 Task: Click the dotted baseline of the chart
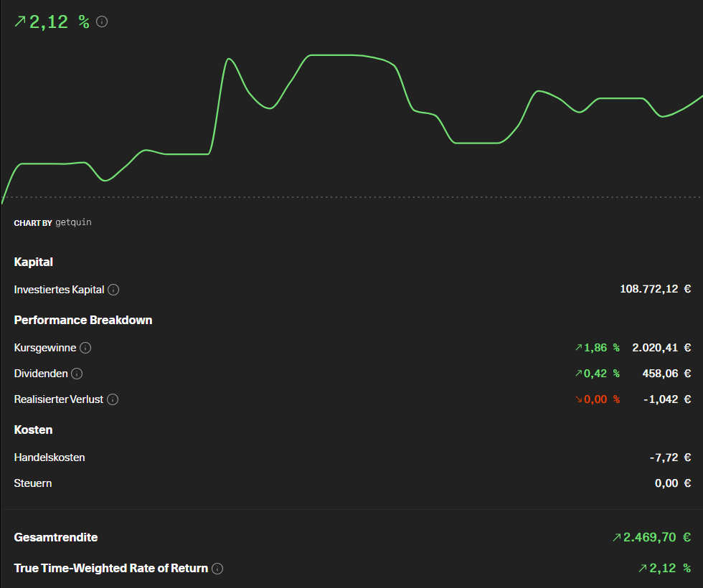click(x=351, y=197)
